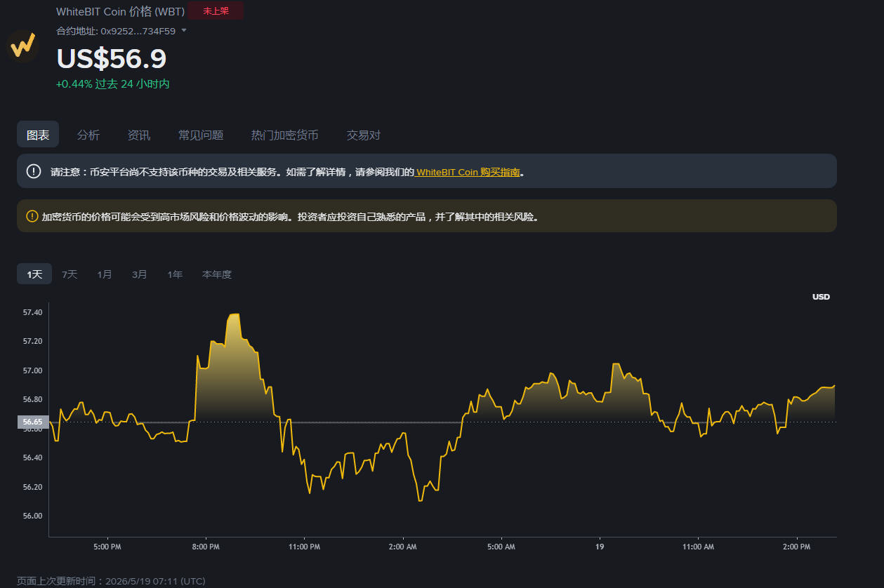The image size is (884, 588).
Task: Switch to the 分析 tab
Action: coord(88,135)
